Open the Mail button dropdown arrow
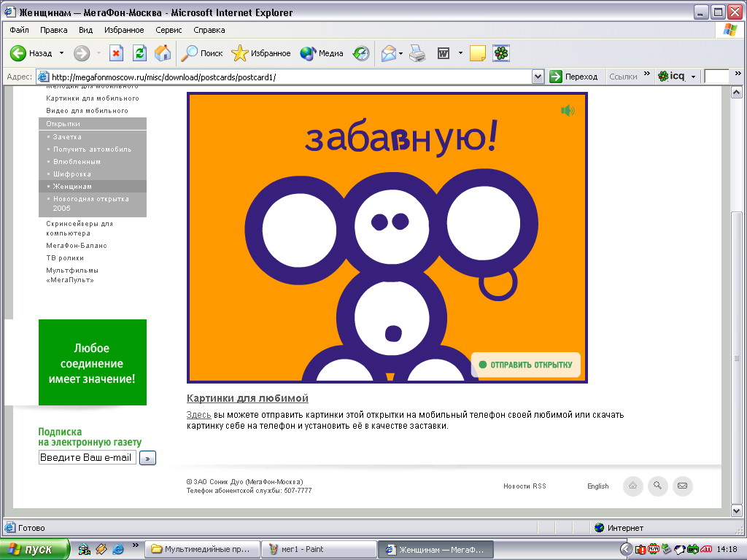Viewport: 747px width, 560px height. tap(400, 53)
